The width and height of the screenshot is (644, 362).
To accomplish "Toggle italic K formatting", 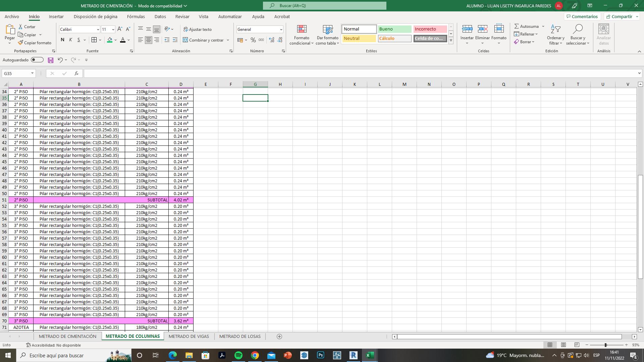I will tap(70, 40).
